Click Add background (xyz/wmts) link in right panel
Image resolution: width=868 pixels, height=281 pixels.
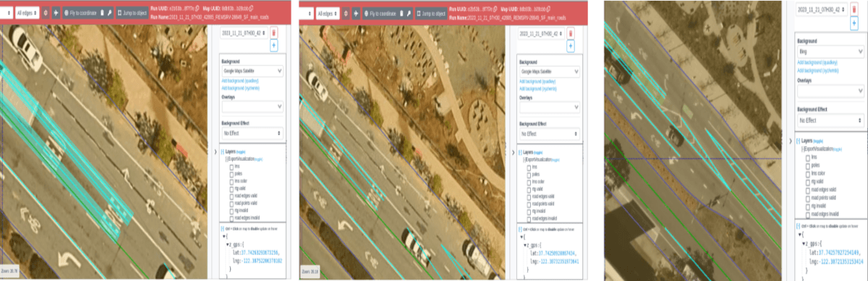tap(817, 71)
